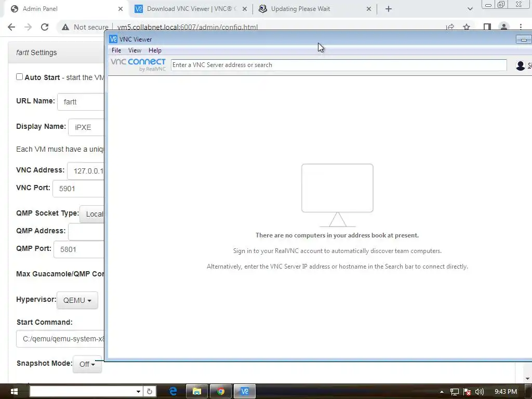
Task: Click the Display Name field with iPXE
Action: (x=86, y=127)
